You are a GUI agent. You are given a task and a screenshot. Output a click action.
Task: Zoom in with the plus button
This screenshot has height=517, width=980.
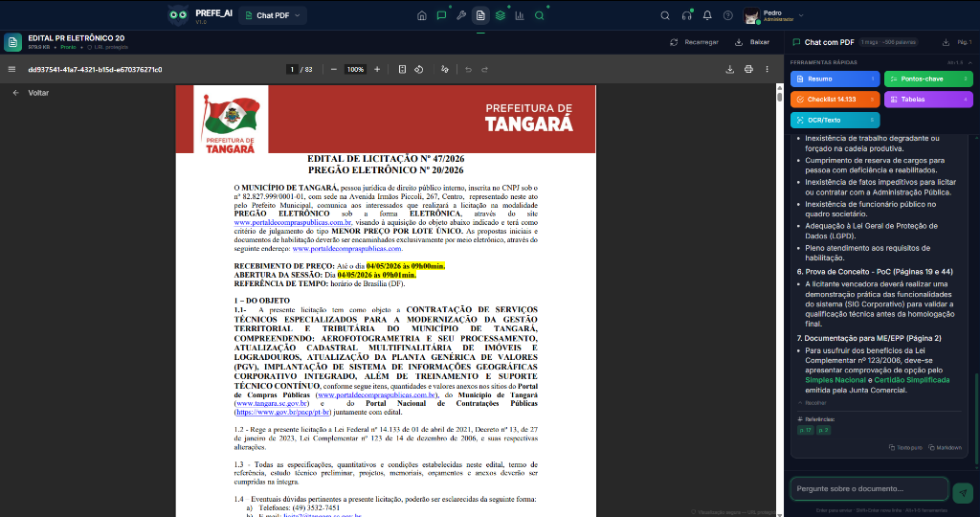[x=377, y=69]
